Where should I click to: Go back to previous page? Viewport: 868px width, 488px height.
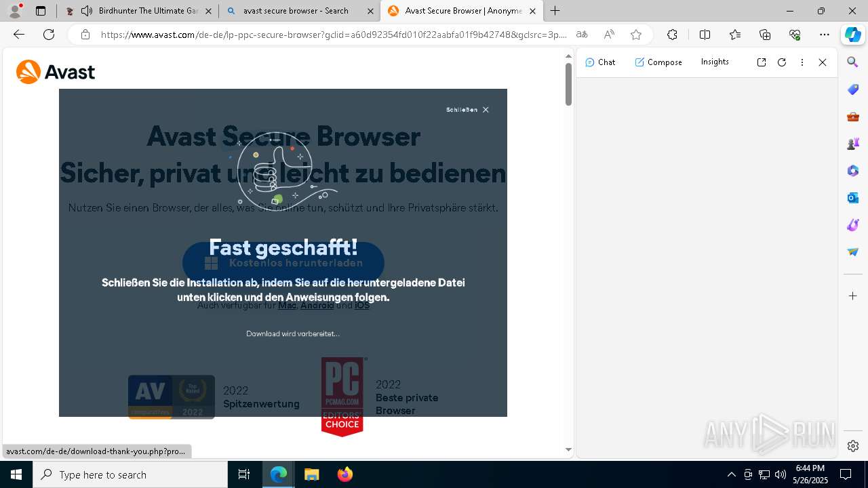[19, 35]
